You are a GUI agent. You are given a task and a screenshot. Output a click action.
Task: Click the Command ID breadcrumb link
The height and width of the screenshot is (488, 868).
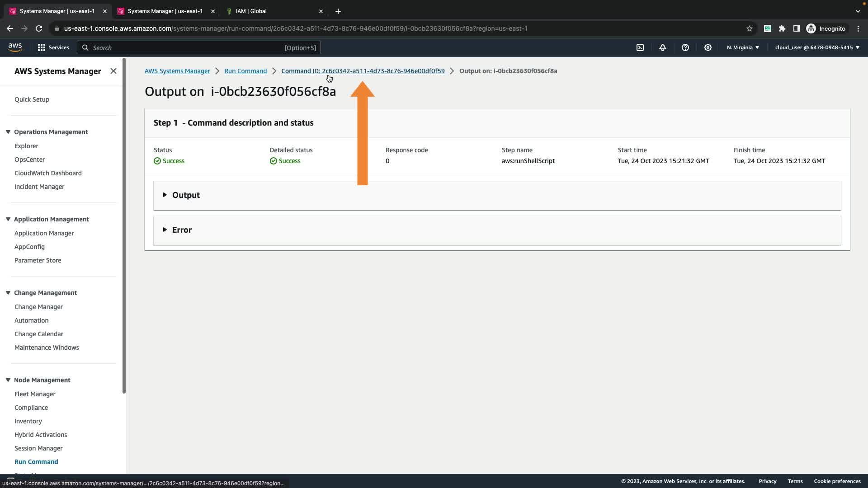tap(363, 71)
